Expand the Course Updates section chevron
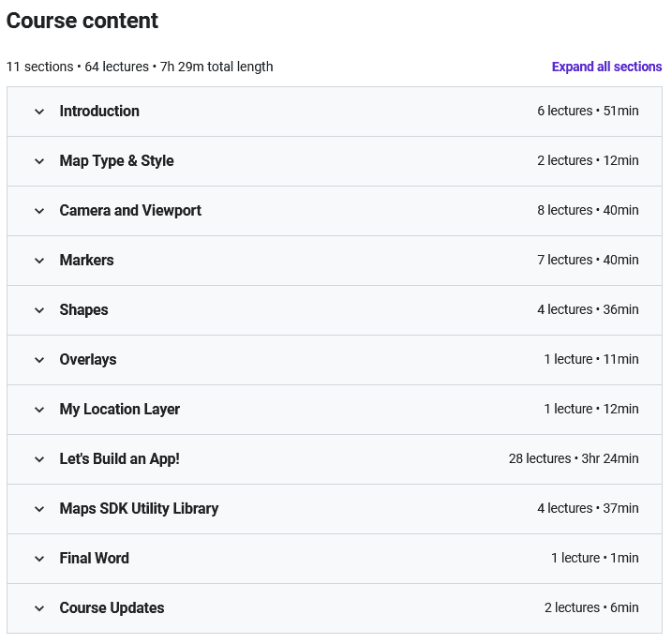 [39, 608]
